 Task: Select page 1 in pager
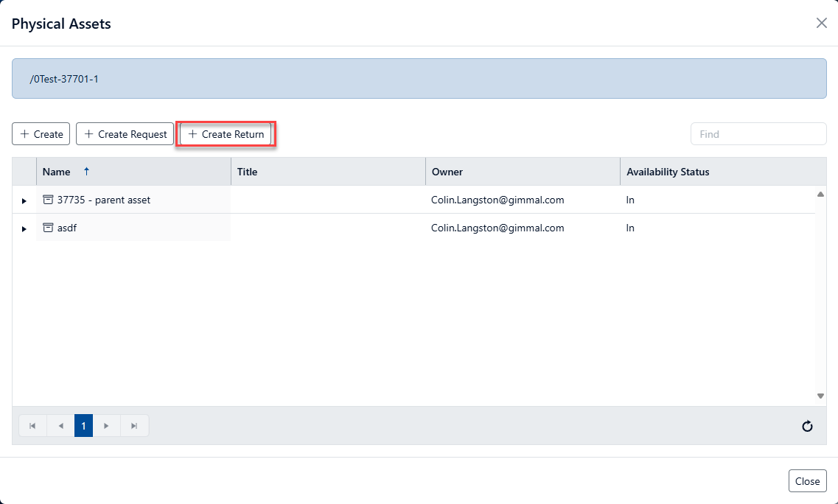[x=83, y=425]
